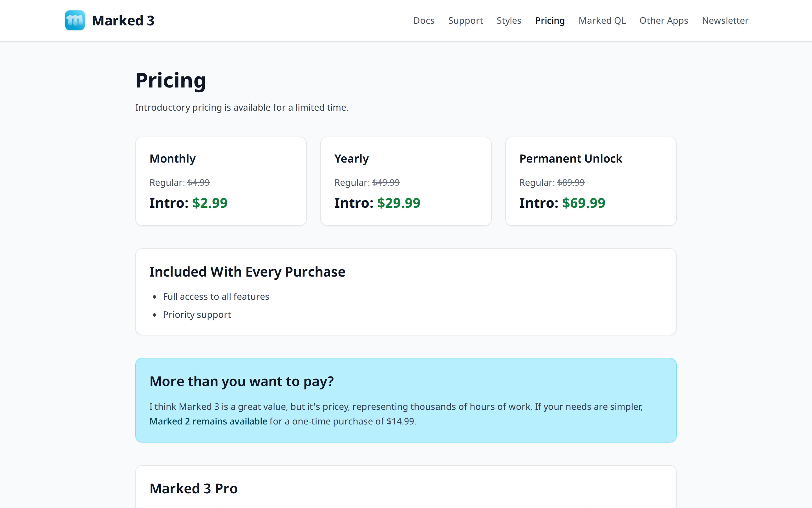Viewport: 812px width, 508px height.
Task: Click the 'Marked 3 Pro' heading
Action: 194,489
